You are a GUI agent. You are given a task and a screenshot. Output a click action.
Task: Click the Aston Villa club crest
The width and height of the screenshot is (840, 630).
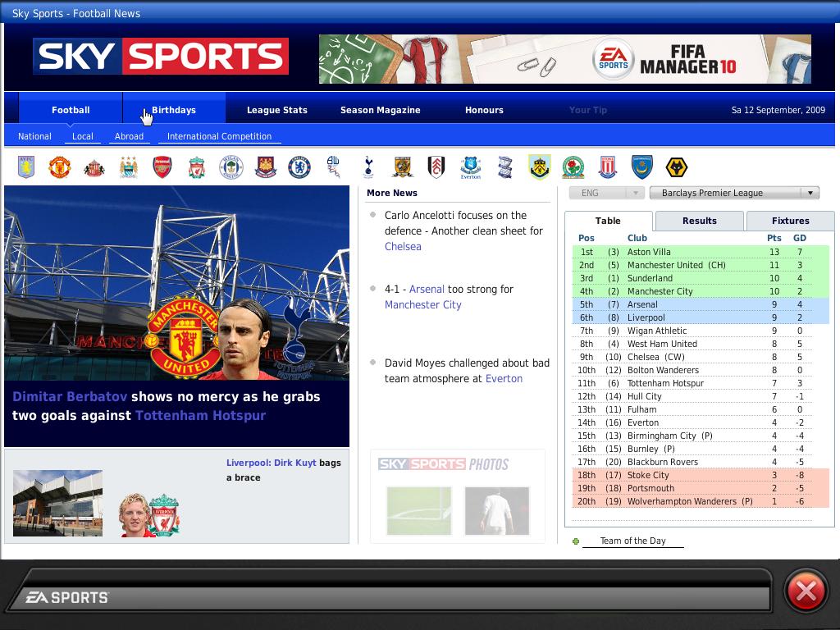pos(26,167)
